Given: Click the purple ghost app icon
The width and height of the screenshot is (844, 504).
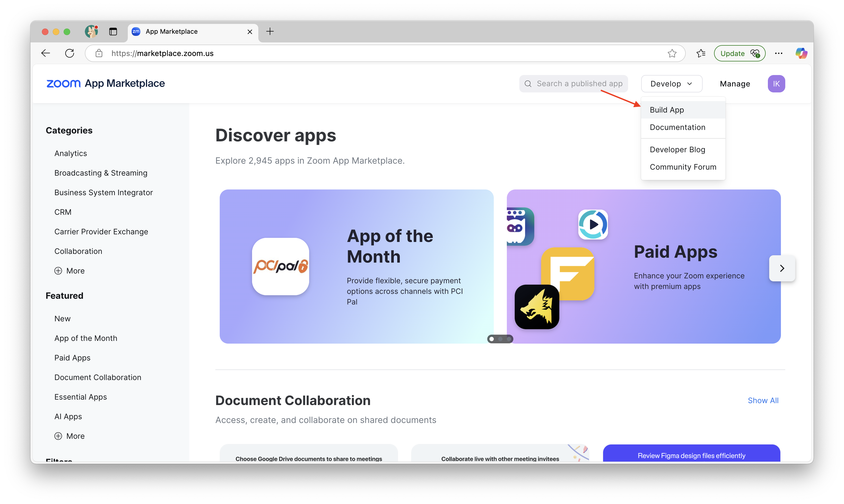Looking at the screenshot, I should [x=520, y=226].
